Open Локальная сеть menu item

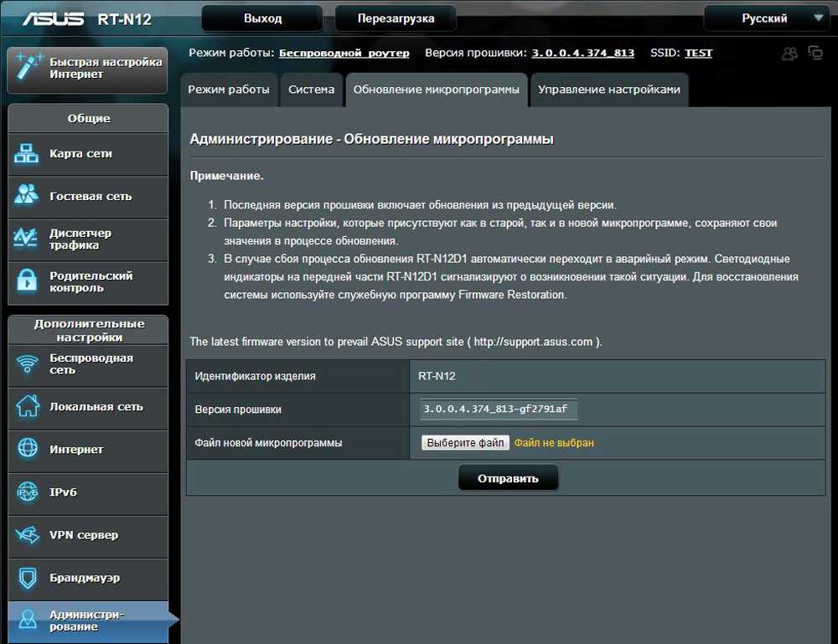tap(88, 408)
